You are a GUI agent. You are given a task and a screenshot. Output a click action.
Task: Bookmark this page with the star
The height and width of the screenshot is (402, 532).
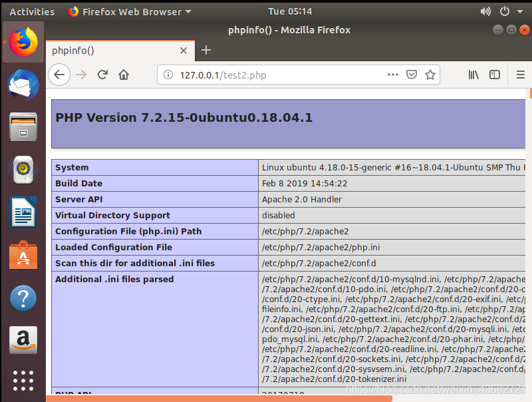click(430, 75)
